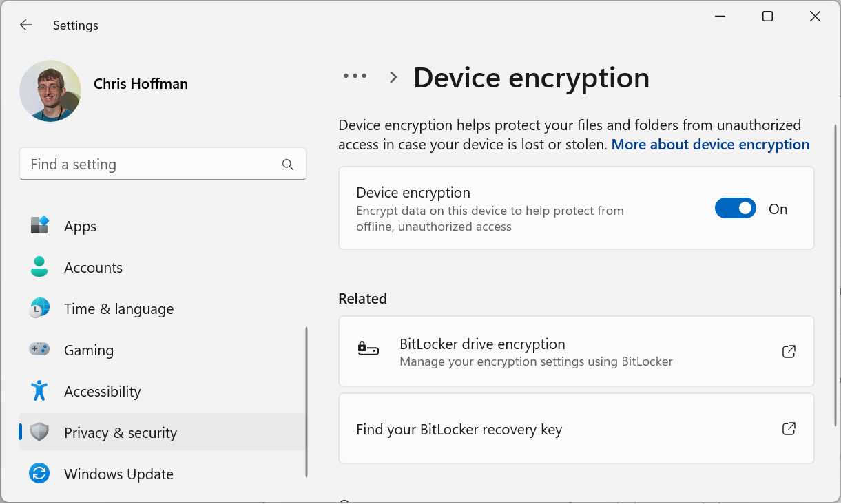Open Find your BitLocker recovery key
Viewport: 841px width, 504px height.
[x=459, y=428]
